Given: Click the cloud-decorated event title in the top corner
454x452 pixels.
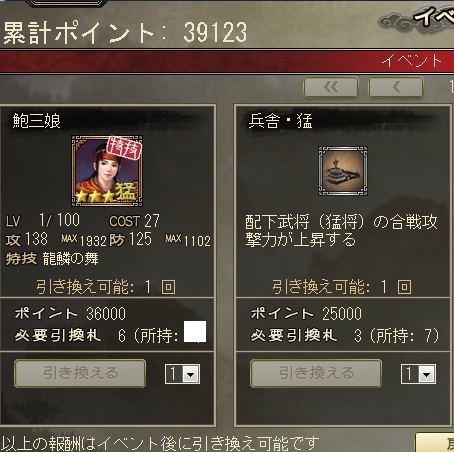Looking at the screenshot, I should coord(417,18).
